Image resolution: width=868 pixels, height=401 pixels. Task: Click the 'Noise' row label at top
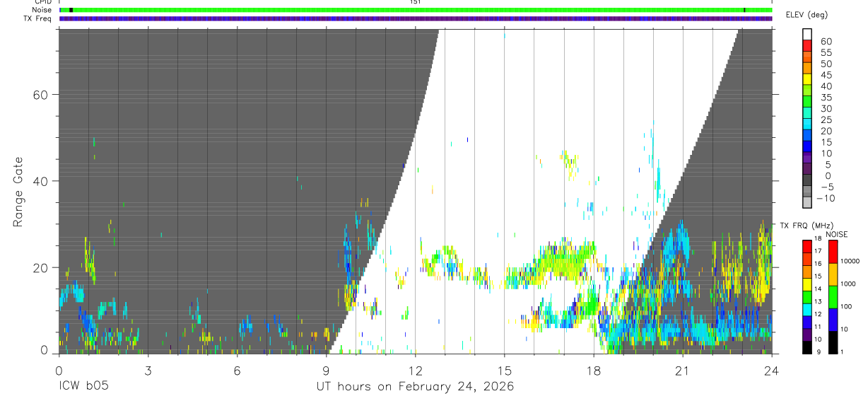tap(42, 10)
